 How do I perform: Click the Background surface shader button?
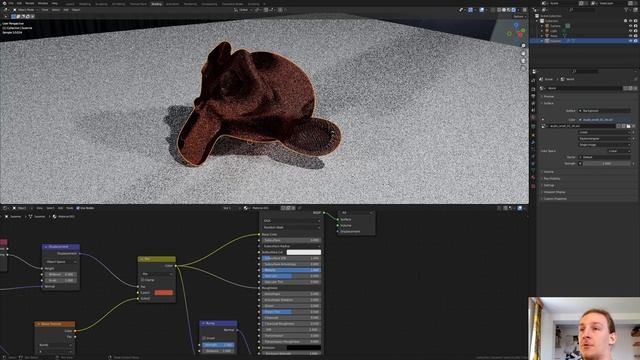(x=604, y=111)
